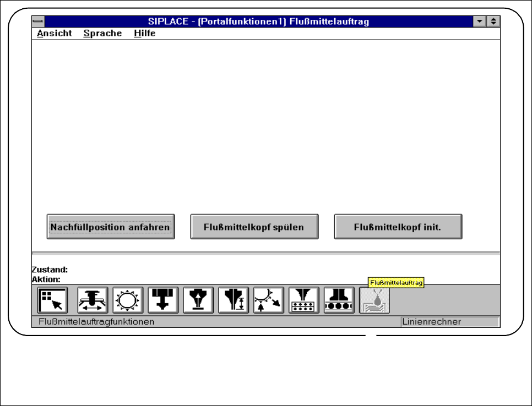Click Flußmittelkopf spülen button
The width and height of the screenshot is (532, 406).
[x=254, y=227]
